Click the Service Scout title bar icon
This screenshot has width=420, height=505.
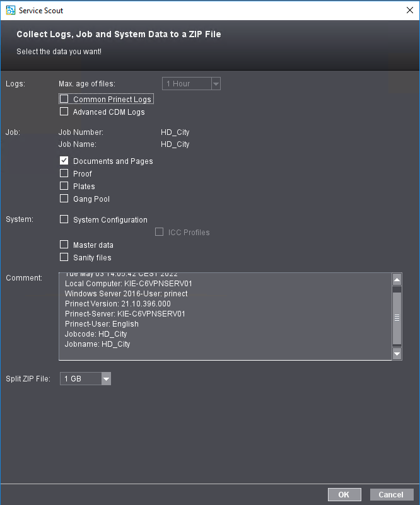(x=10, y=11)
